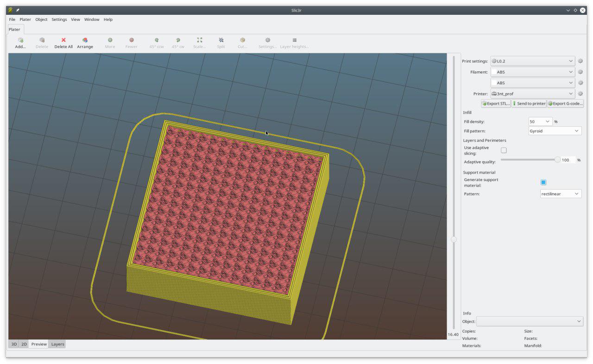Enable Use adaptive slicing checkbox
The height and width of the screenshot is (364, 593).
pyautogui.click(x=504, y=150)
